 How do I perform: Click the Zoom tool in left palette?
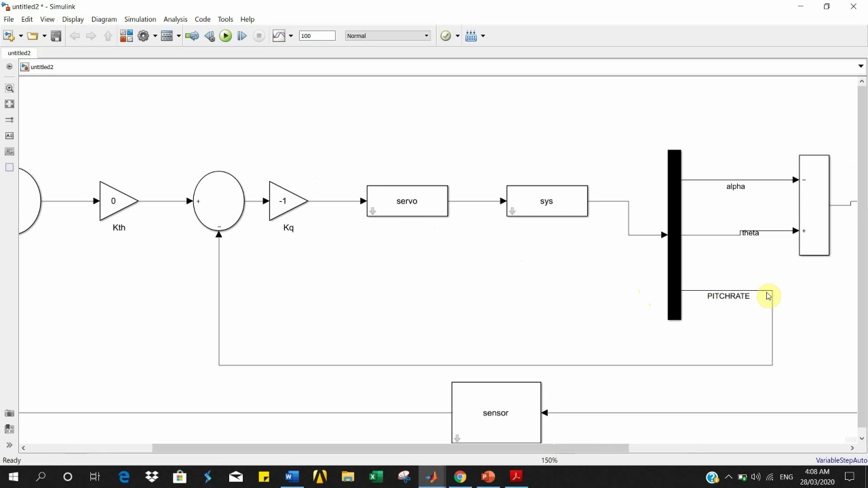tap(9, 88)
